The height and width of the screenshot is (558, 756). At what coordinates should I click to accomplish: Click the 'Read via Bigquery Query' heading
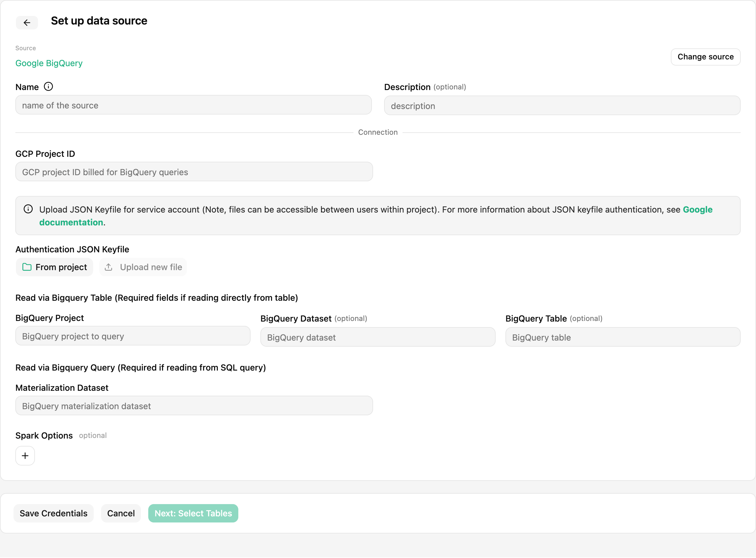pyautogui.click(x=141, y=368)
